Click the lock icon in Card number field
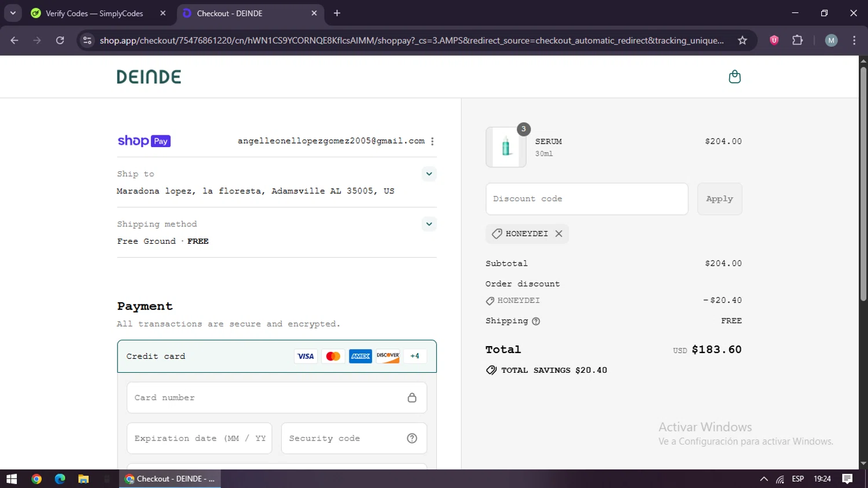The height and width of the screenshot is (488, 868). pos(412,398)
